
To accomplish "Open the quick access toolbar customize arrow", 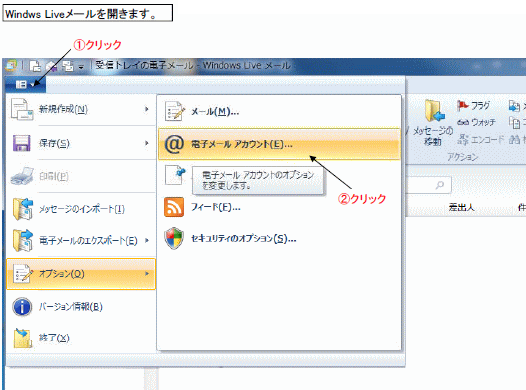I will [x=81, y=67].
